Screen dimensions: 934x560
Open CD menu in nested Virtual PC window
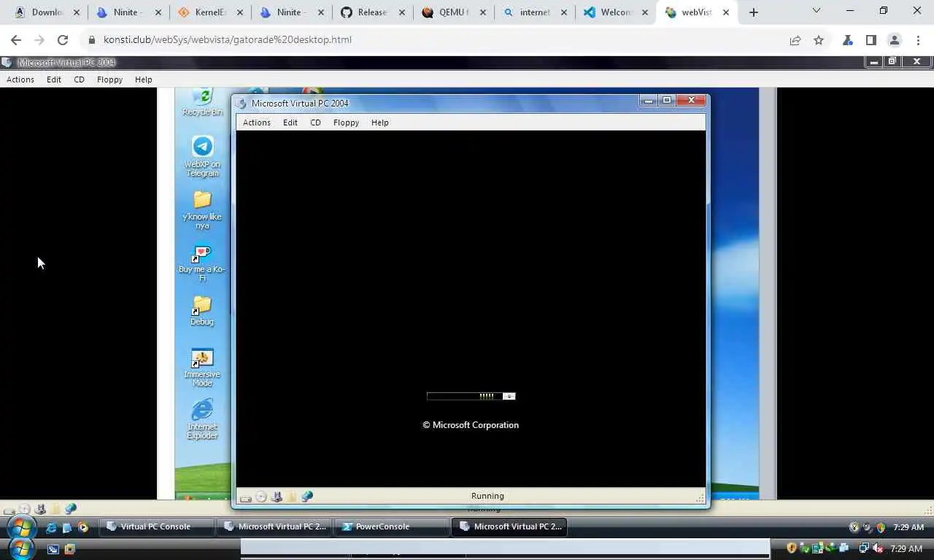[x=315, y=122]
